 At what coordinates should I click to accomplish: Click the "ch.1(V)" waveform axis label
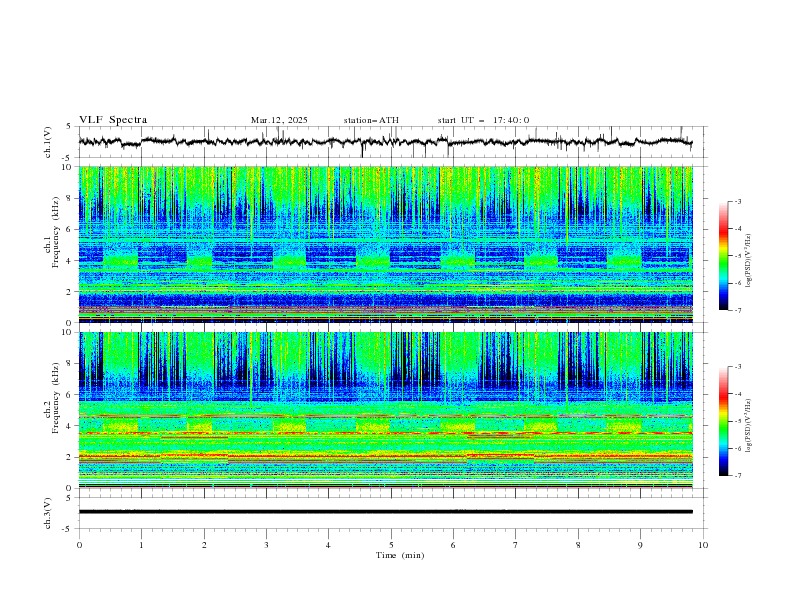[x=48, y=142]
